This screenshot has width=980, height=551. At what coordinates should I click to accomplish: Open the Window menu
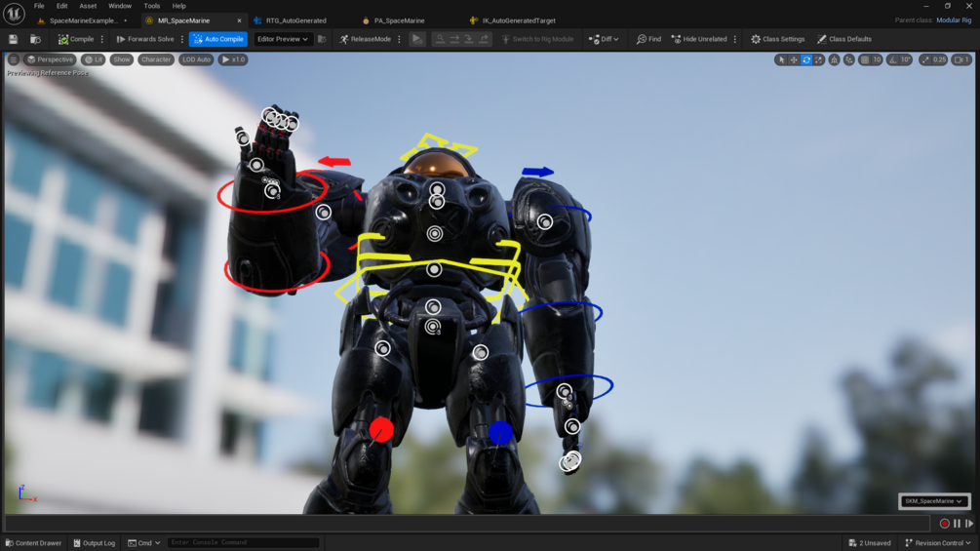coord(119,6)
